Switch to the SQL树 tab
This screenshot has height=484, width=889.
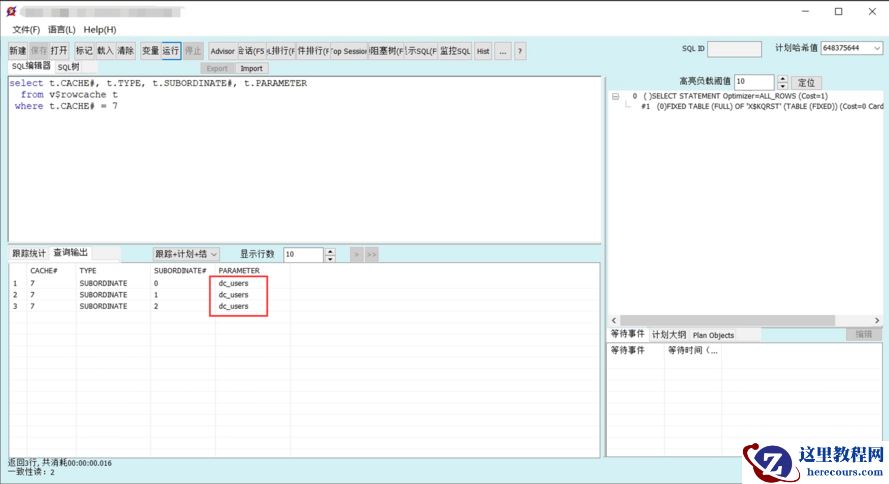click(68, 67)
